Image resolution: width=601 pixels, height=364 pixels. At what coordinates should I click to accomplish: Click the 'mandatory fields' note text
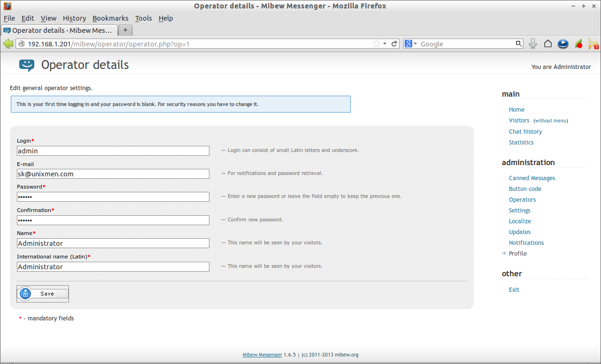point(51,318)
